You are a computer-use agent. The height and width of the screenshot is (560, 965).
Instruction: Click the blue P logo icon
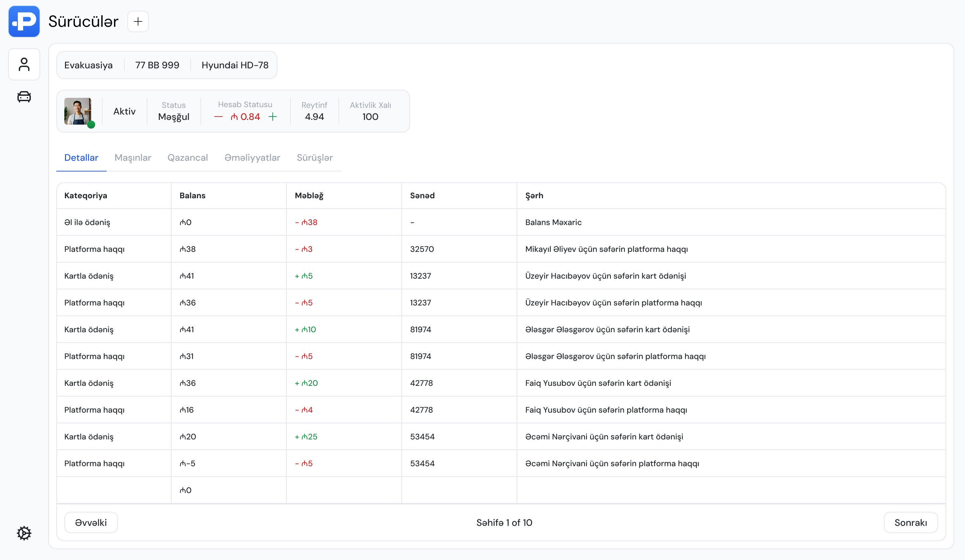point(24,21)
